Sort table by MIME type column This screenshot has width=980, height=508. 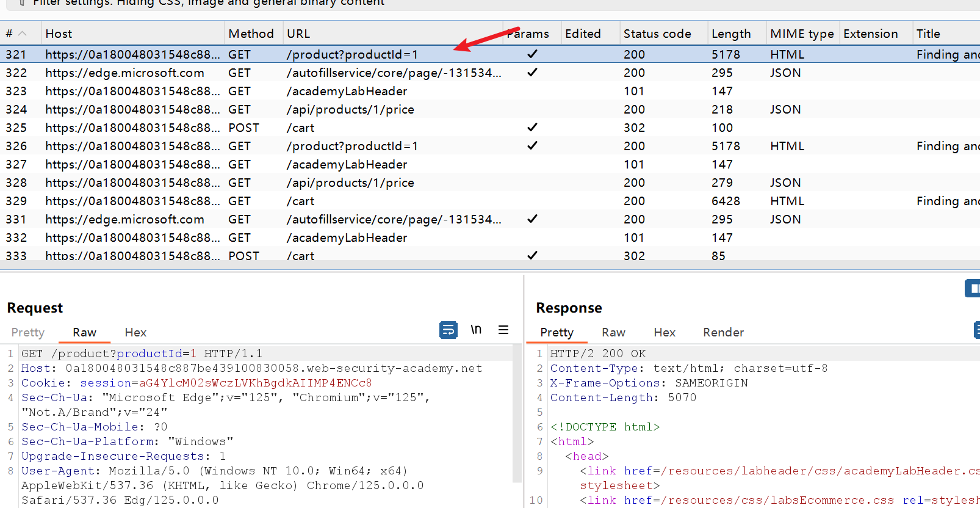pyautogui.click(x=802, y=34)
